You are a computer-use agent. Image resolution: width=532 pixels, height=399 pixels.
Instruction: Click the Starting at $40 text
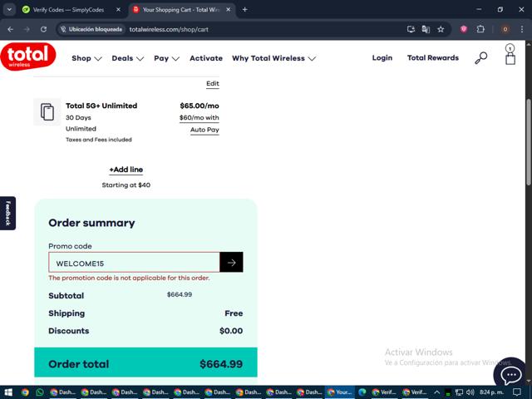tap(126, 185)
